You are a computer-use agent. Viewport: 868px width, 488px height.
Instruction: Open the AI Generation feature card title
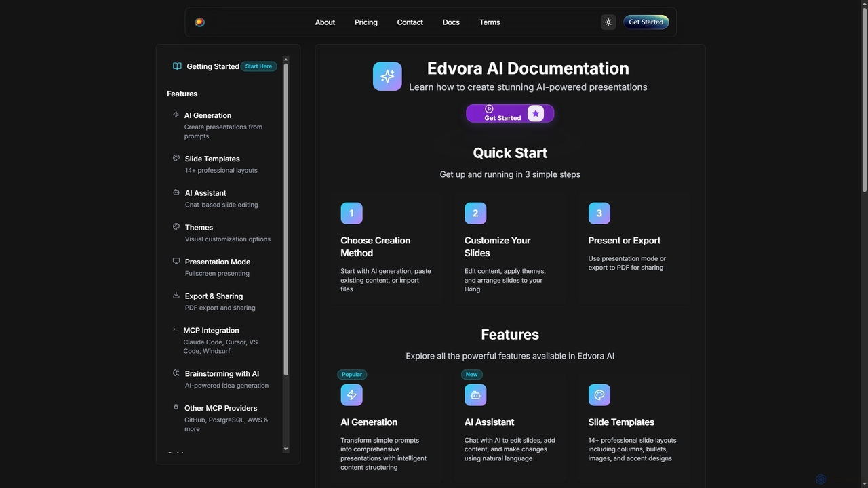point(369,422)
